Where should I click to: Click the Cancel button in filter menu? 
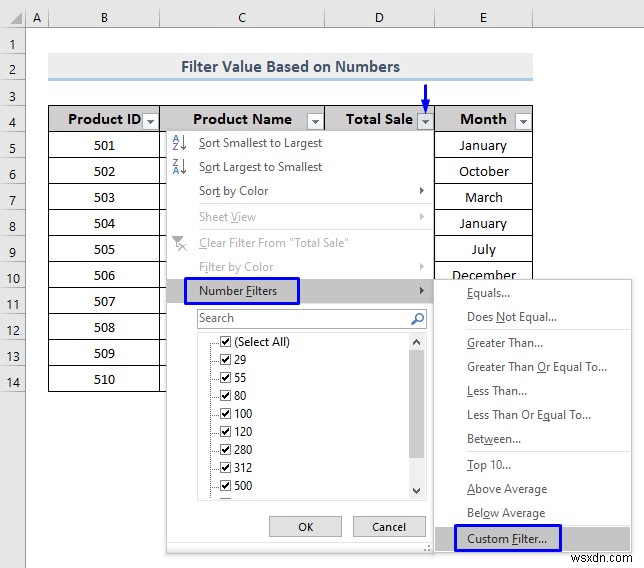(x=389, y=527)
